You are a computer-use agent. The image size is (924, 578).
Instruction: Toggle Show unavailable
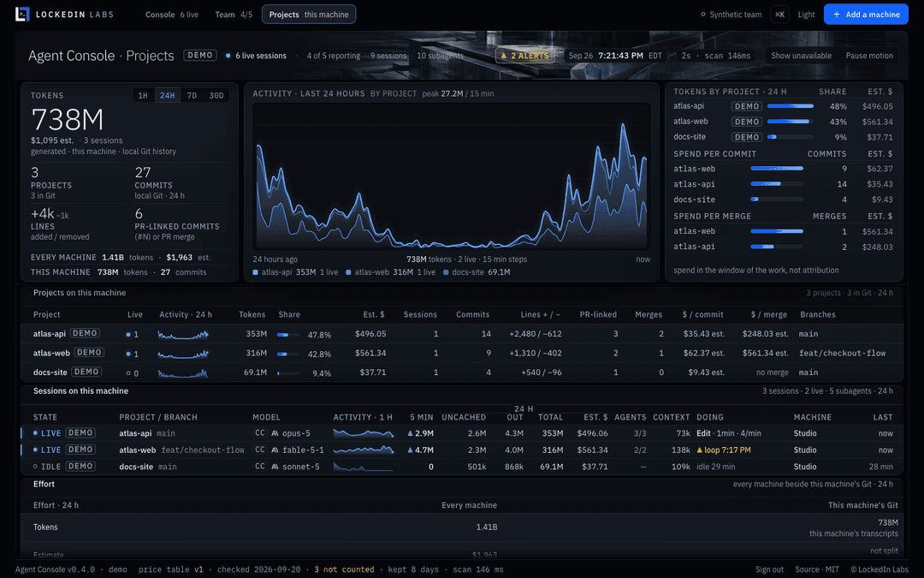click(802, 56)
